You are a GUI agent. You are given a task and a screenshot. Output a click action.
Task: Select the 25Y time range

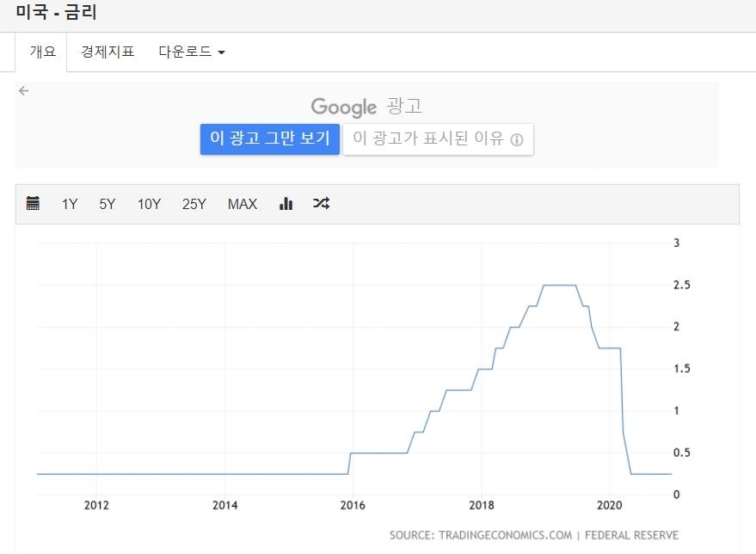coord(194,204)
